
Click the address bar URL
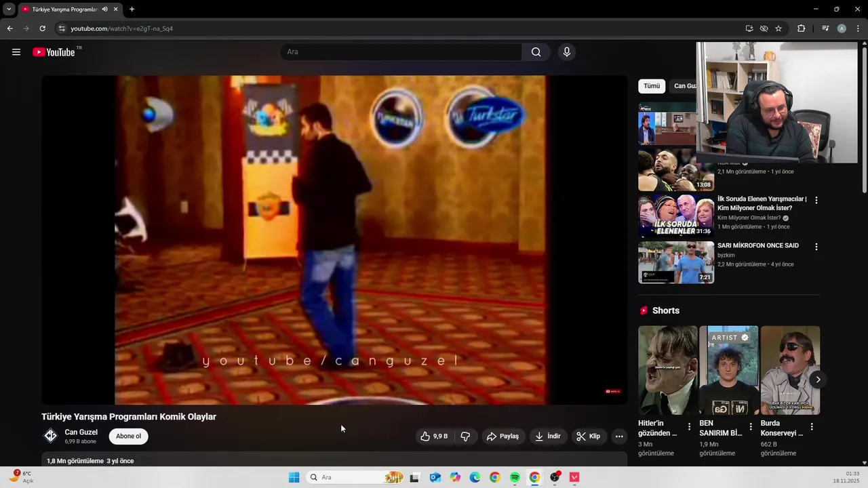pyautogui.click(x=122, y=28)
